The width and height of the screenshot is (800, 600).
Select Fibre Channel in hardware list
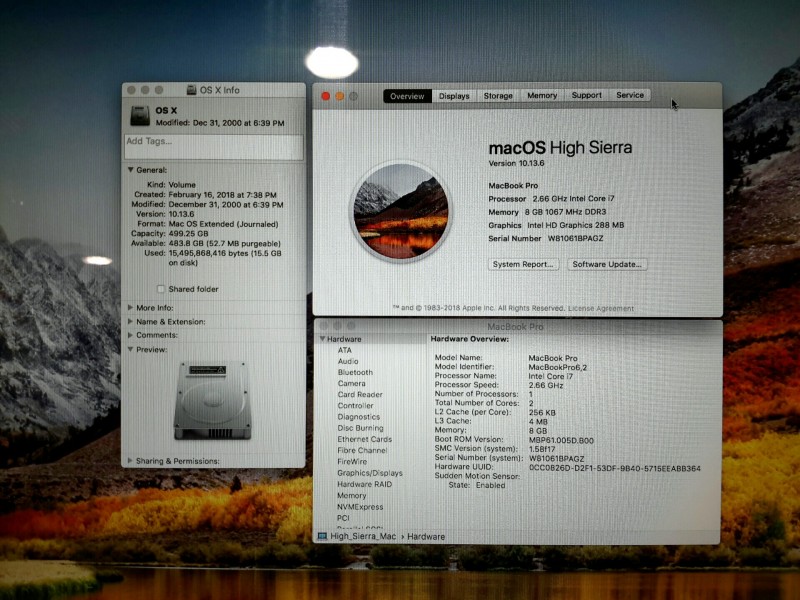pos(362,451)
